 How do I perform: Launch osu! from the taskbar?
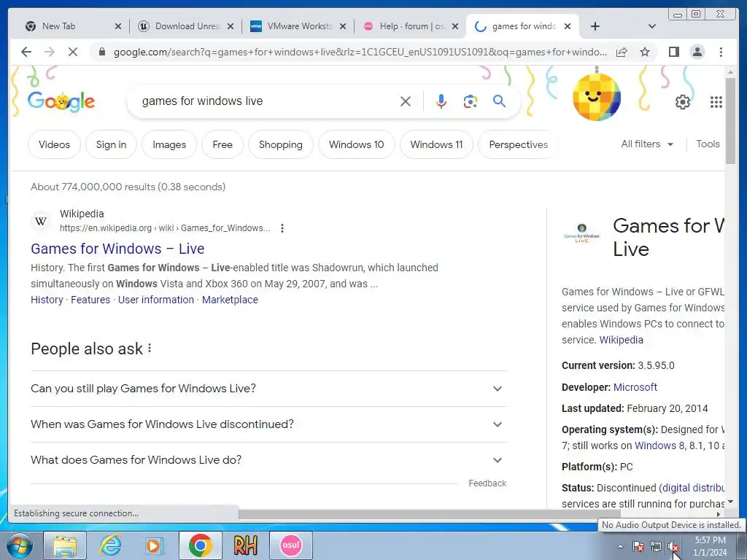290,545
